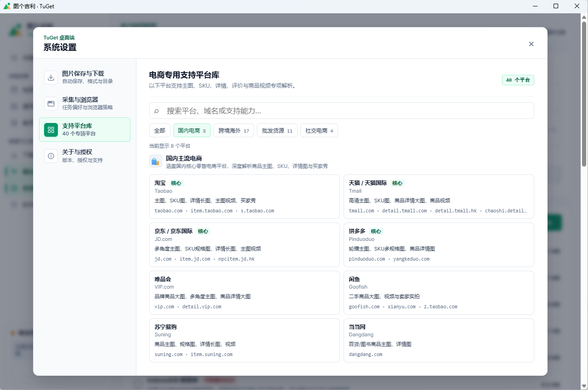Open the 天猫 / 天猫国际 platform card
This screenshot has width=588, height=390.
pos(439,196)
